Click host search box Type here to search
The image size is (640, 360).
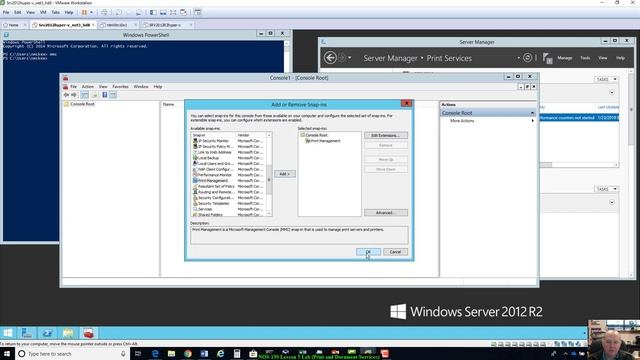(72, 354)
